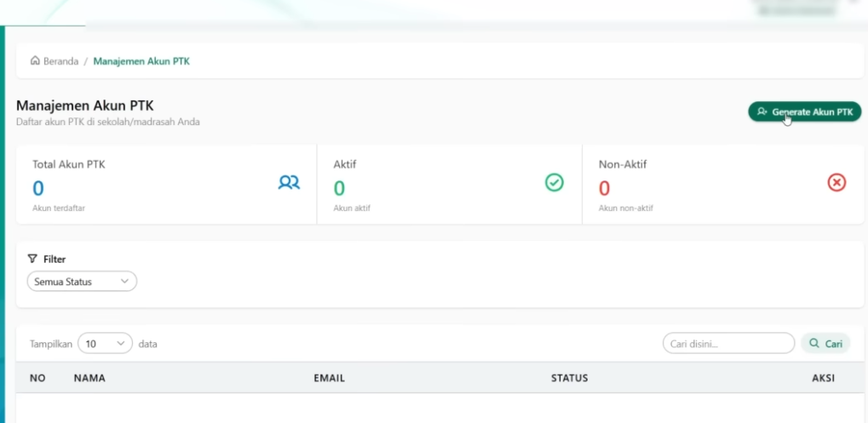This screenshot has height=423, width=868.
Task: Click the red X icon on Non-Aktif card
Action: pyautogui.click(x=836, y=182)
